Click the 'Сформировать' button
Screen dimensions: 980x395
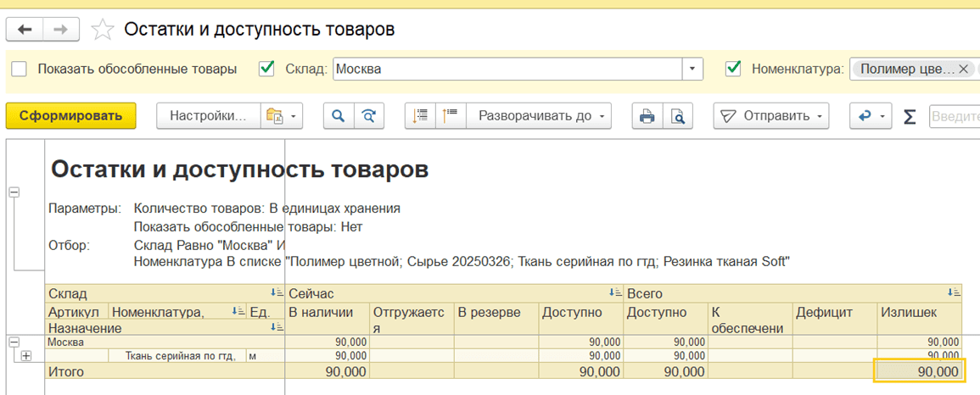tap(70, 116)
